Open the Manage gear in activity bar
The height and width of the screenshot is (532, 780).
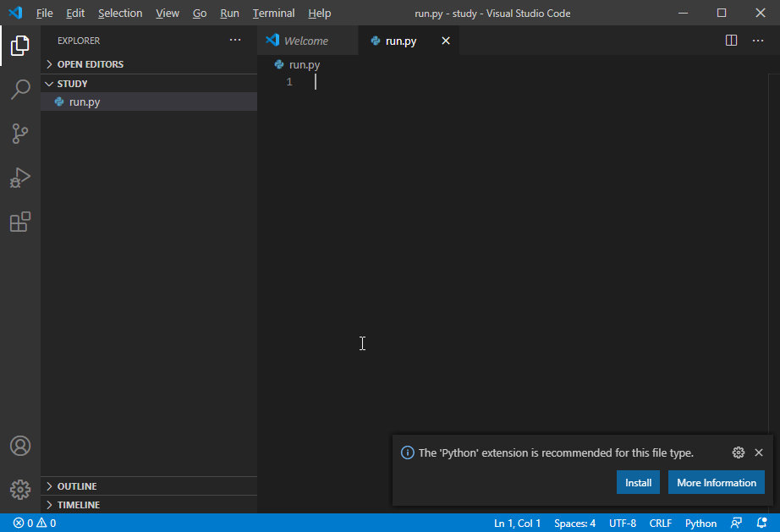20,489
